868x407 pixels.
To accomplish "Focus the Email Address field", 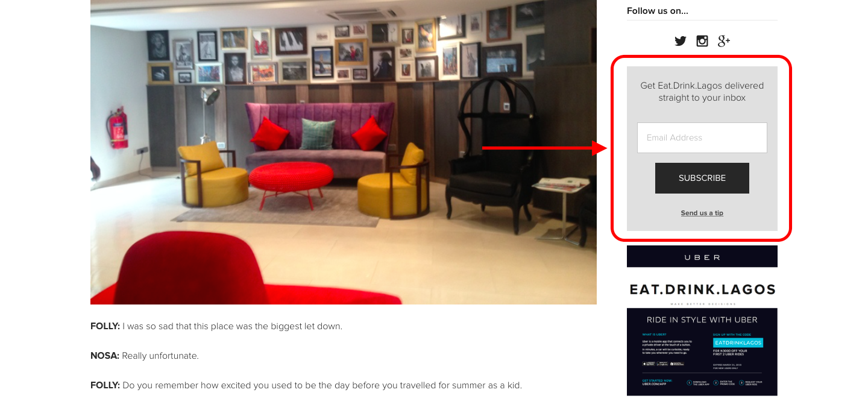I will [702, 137].
